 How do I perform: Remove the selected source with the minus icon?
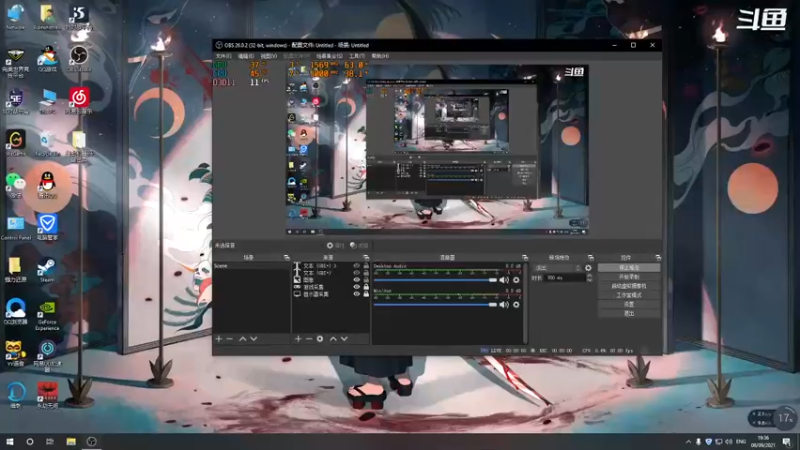309,339
